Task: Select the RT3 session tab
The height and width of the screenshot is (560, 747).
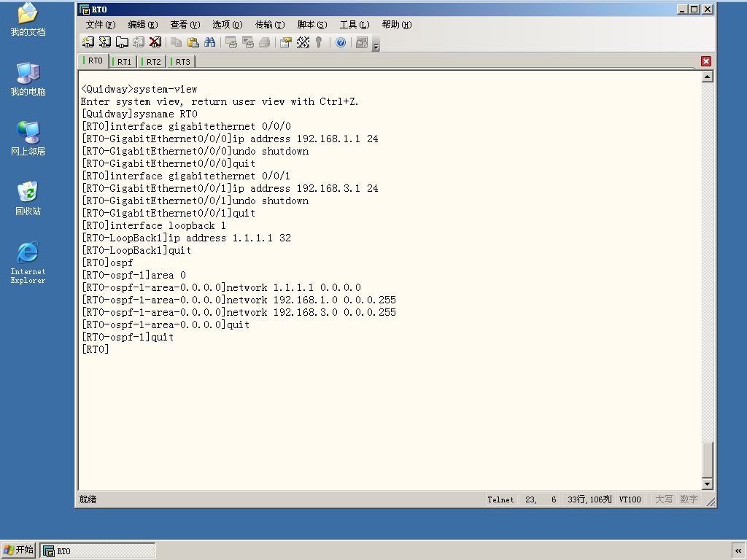Action: pyautogui.click(x=182, y=62)
